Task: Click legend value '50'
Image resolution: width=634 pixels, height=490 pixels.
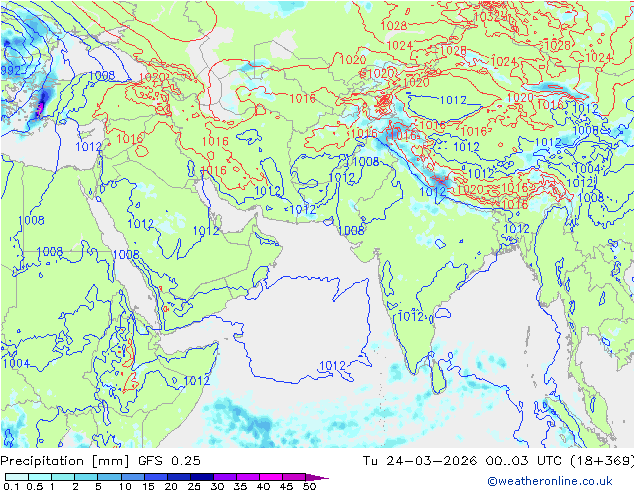Action: pos(309,486)
